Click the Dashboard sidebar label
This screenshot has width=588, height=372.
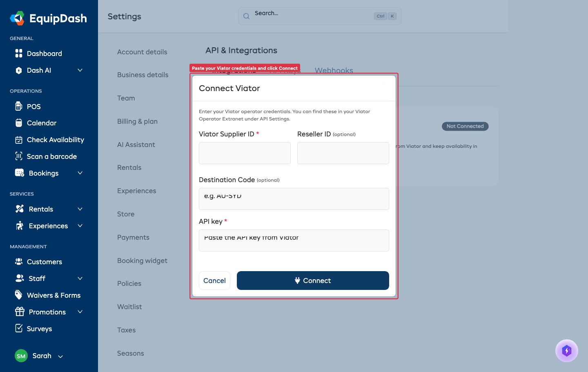click(x=45, y=53)
